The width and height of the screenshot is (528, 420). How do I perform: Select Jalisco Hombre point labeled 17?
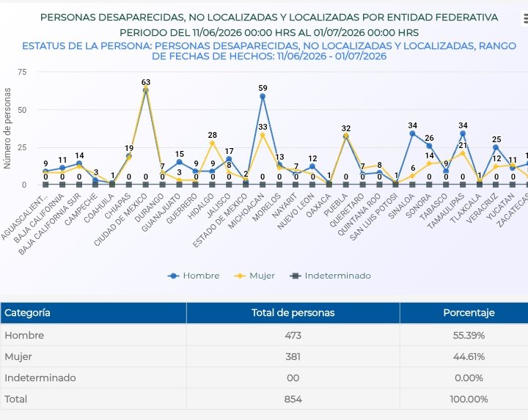[229, 159]
